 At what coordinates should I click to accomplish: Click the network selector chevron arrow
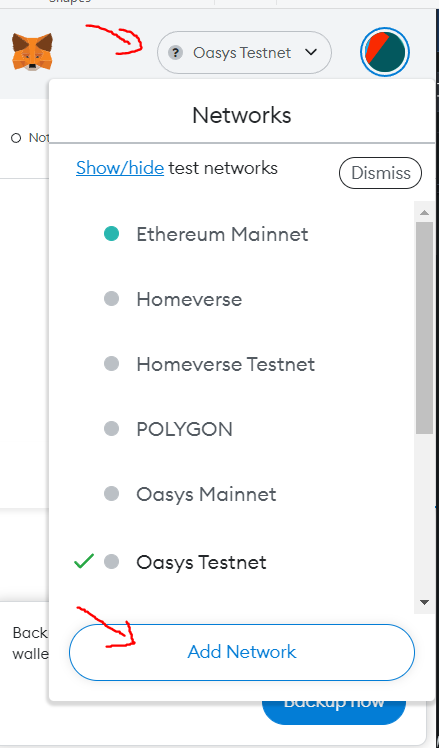pyautogui.click(x=311, y=52)
